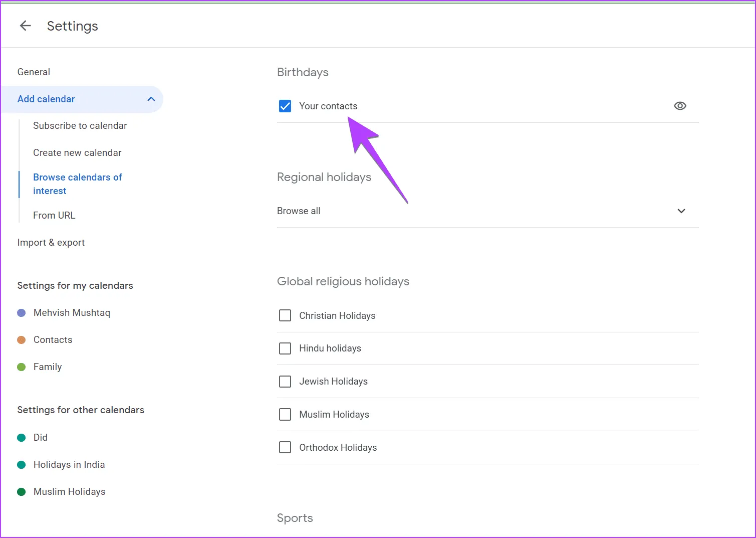756x538 pixels.
Task: Uncheck the Your contacts birthdays checkbox
Action: point(285,106)
